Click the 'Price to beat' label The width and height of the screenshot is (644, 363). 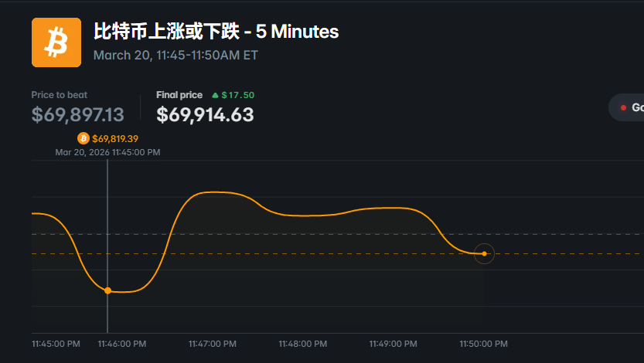point(59,95)
